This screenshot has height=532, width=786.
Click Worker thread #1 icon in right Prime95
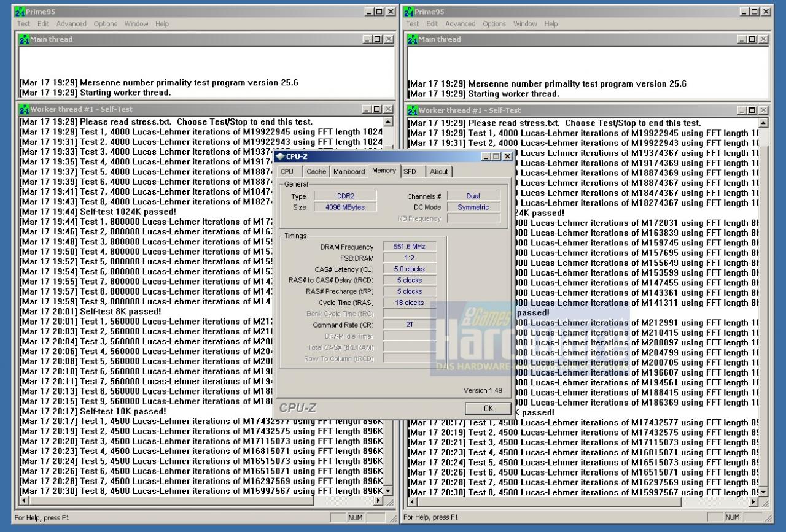[x=413, y=110]
